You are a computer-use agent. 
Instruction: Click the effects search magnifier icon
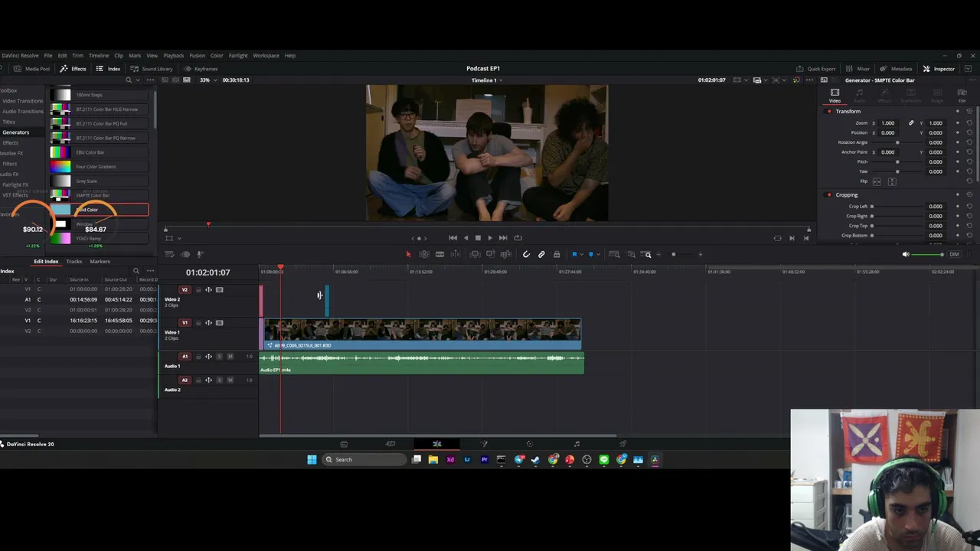click(x=129, y=80)
